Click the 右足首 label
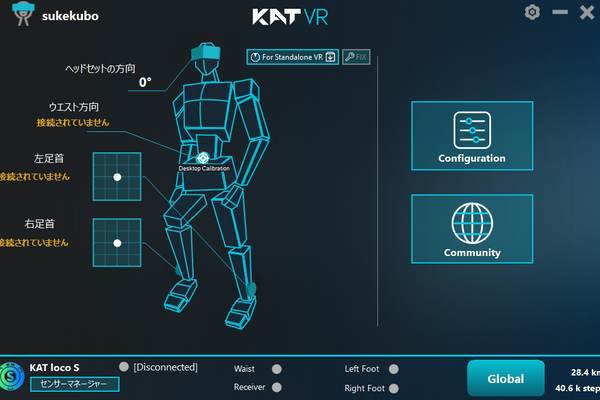Image resolution: width=600 pixels, height=400 pixels. pyautogui.click(x=39, y=224)
